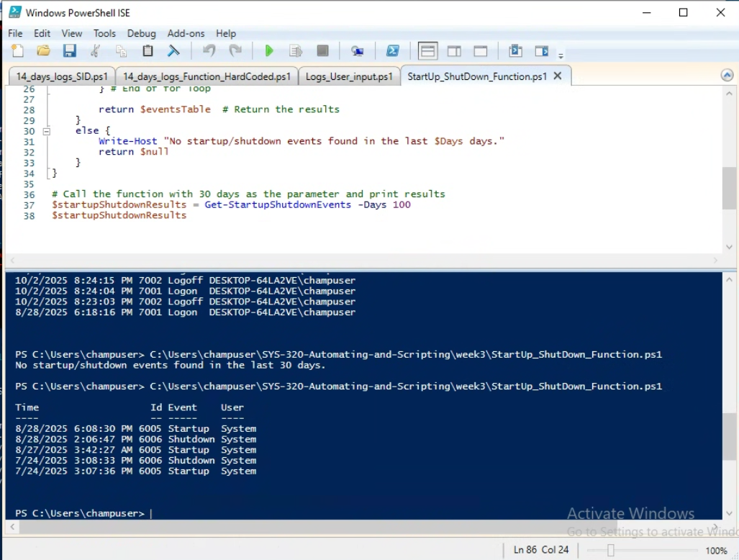
Task: Toggle Show Script Pane Top layout
Action: 428,51
